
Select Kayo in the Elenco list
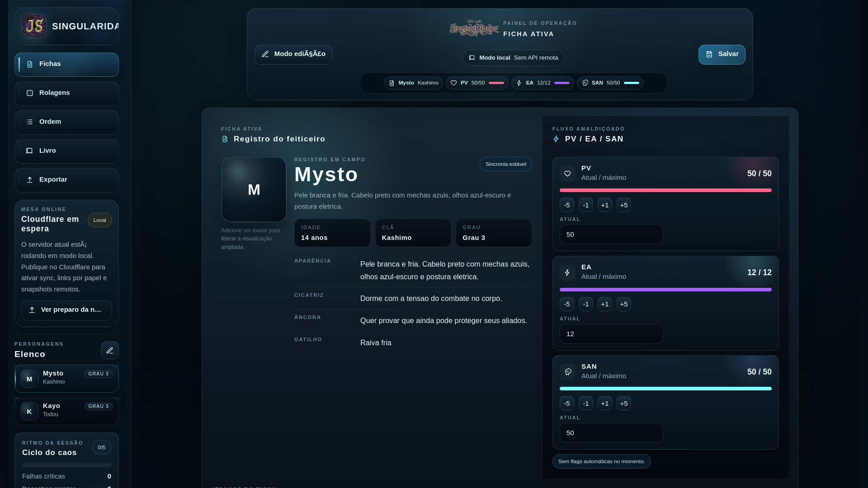[66, 411]
